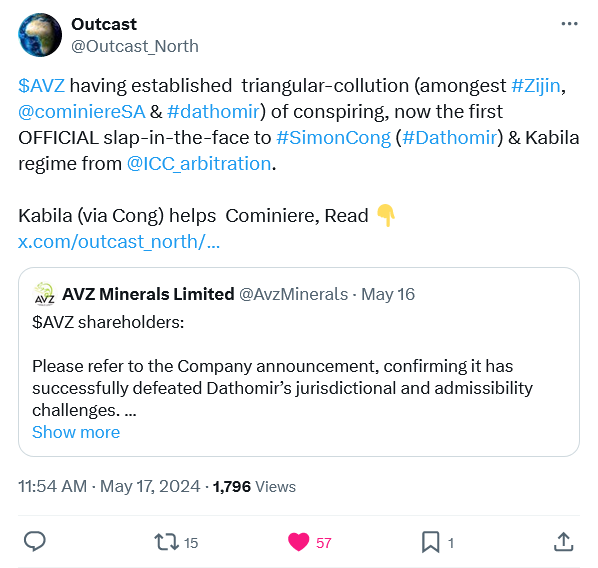598x568 pixels.
Task: Open the x.com/outcast_north link
Action: (119, 242)
